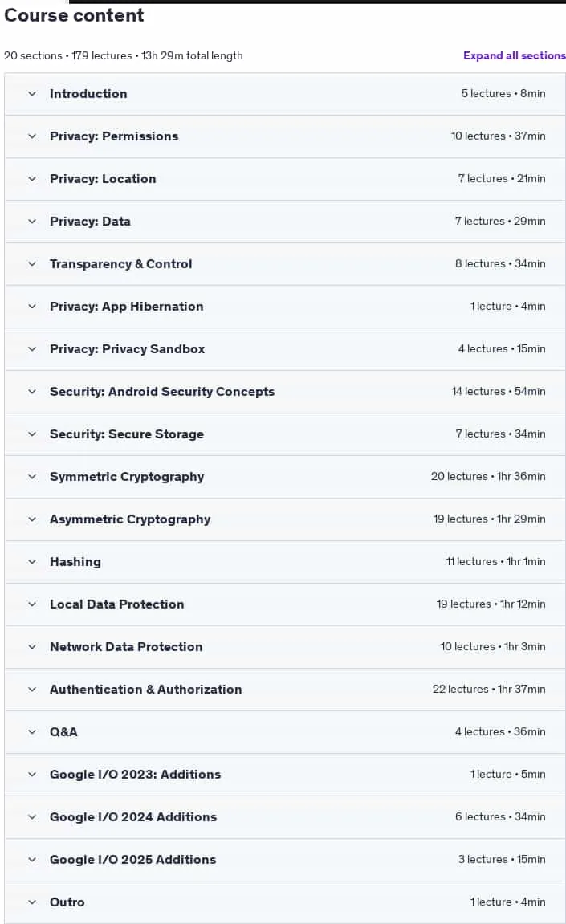Image resolution: width=566 pixels, height=924 pixels.
Task: Open Network Data Protection section row
Action: click(x=285, y=647)
